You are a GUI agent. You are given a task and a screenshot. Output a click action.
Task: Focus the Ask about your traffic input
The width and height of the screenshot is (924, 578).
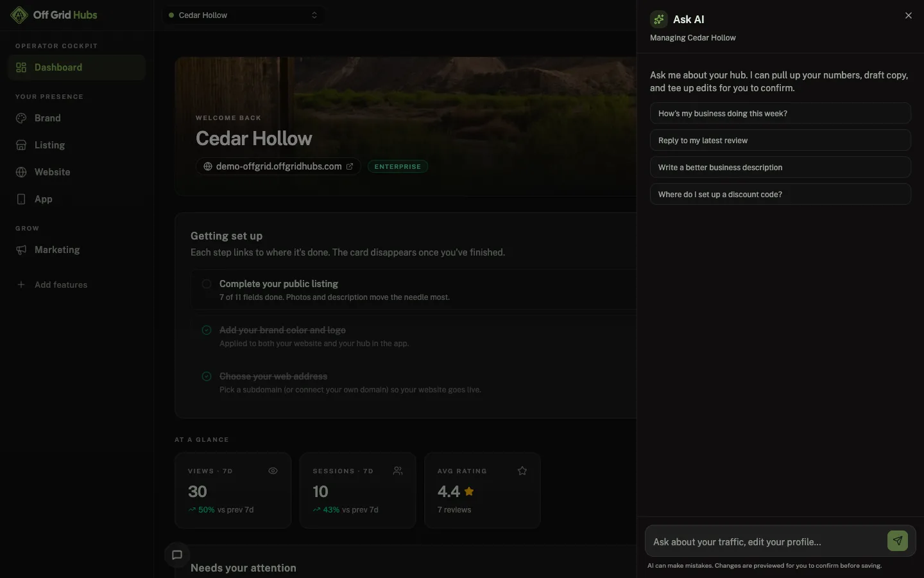(766, 542)
